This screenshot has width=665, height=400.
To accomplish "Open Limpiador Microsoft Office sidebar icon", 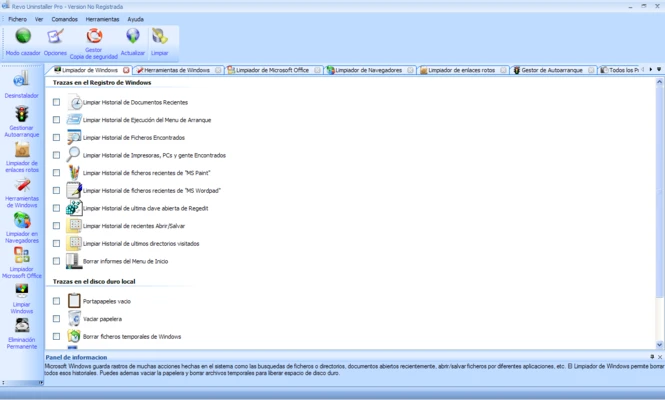I will pos(22,256).
